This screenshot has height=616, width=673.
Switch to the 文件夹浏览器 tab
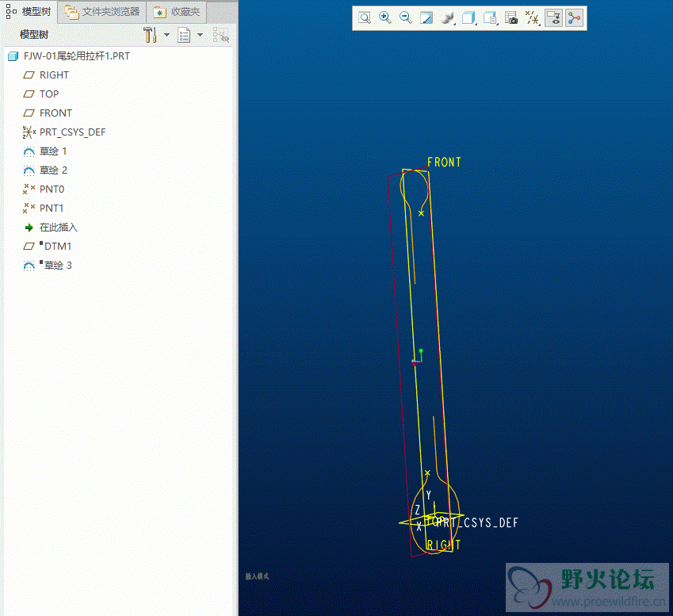click(x=102, y=12)
